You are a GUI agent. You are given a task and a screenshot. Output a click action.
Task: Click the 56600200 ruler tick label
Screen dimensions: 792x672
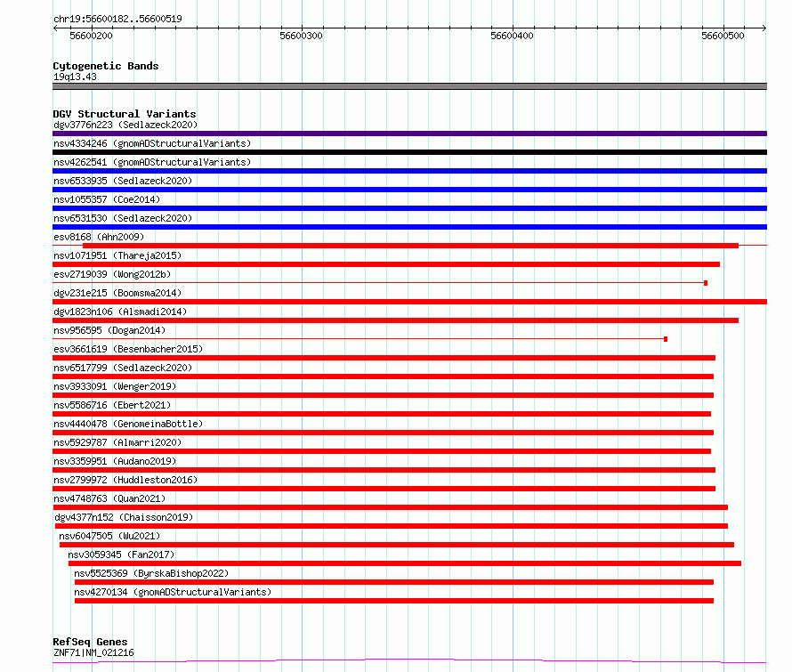pyautogui.click(x=91, y=36)
